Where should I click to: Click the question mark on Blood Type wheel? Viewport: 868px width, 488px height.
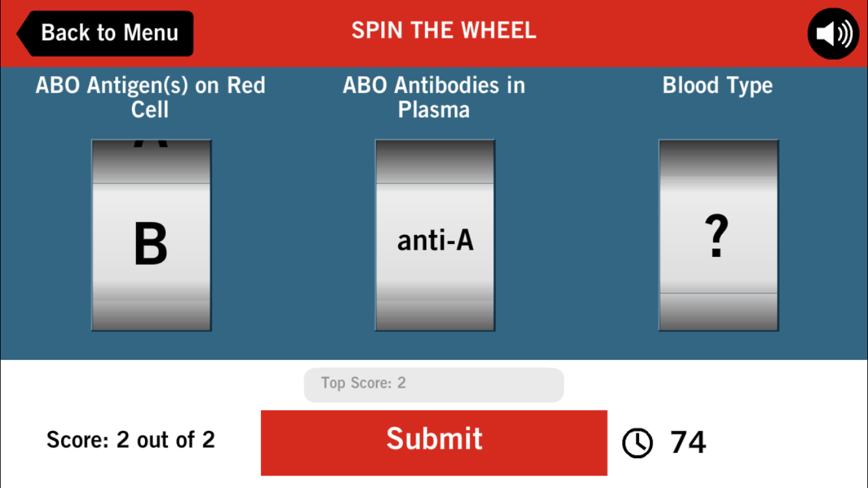[717, 238]
